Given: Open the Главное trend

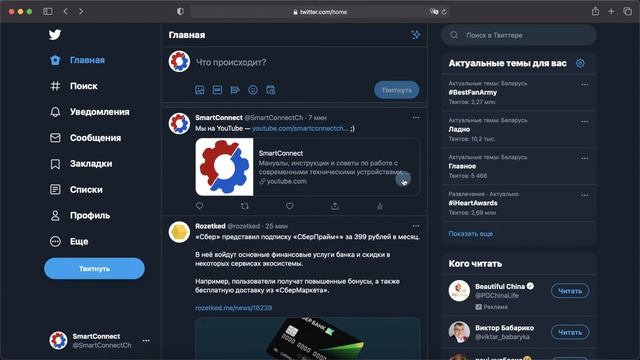Looking at the screenshot, I should (462, 166).
